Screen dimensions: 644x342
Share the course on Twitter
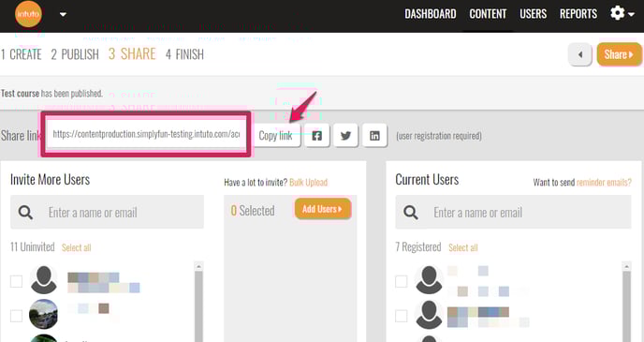[x=345, y=135]
